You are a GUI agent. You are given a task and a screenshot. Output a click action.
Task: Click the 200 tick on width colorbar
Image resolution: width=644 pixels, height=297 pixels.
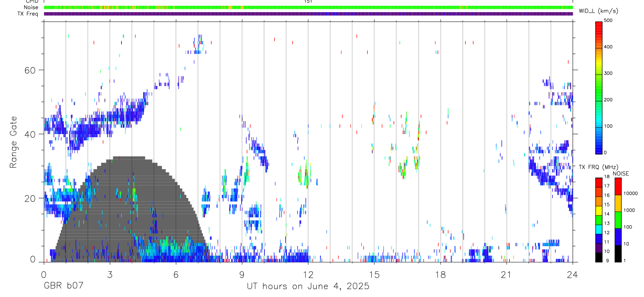[608, 100]
